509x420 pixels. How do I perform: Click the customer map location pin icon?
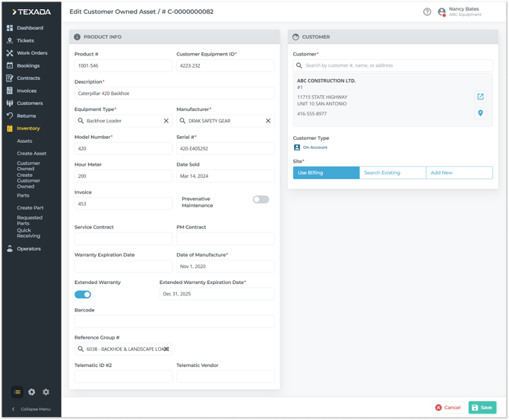pyautogui.click(x=480, y=113)
